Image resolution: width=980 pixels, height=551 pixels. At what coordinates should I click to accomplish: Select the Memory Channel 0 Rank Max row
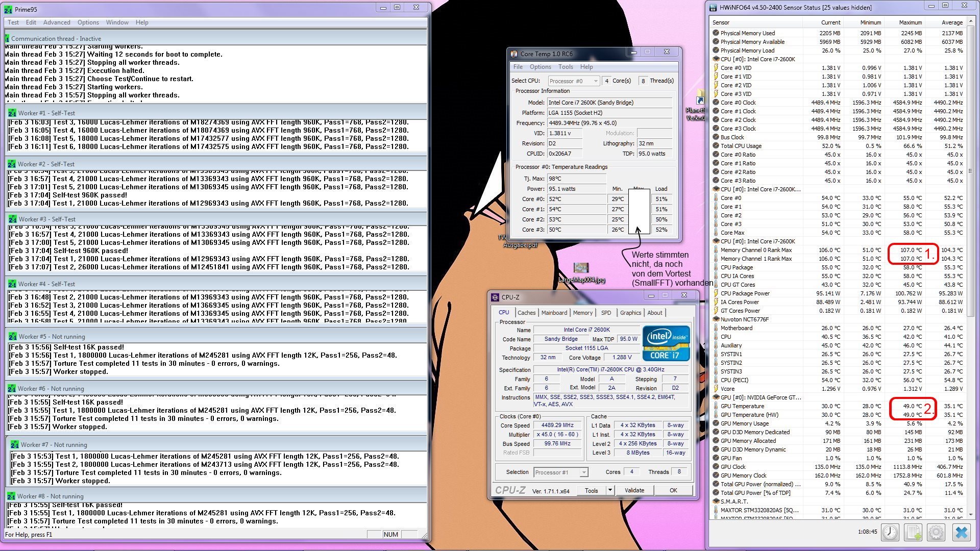pyautogui.click(x=838, y=250)
